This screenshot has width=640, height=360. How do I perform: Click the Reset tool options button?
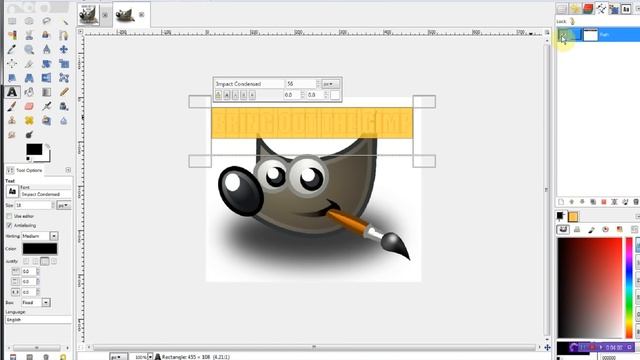click(62, 357)
